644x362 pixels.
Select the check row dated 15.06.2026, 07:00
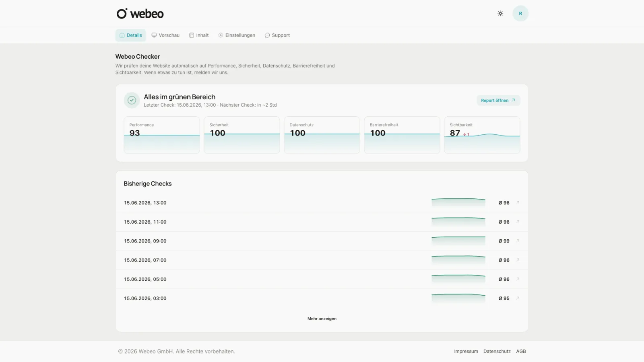click(x=322, y=260)
